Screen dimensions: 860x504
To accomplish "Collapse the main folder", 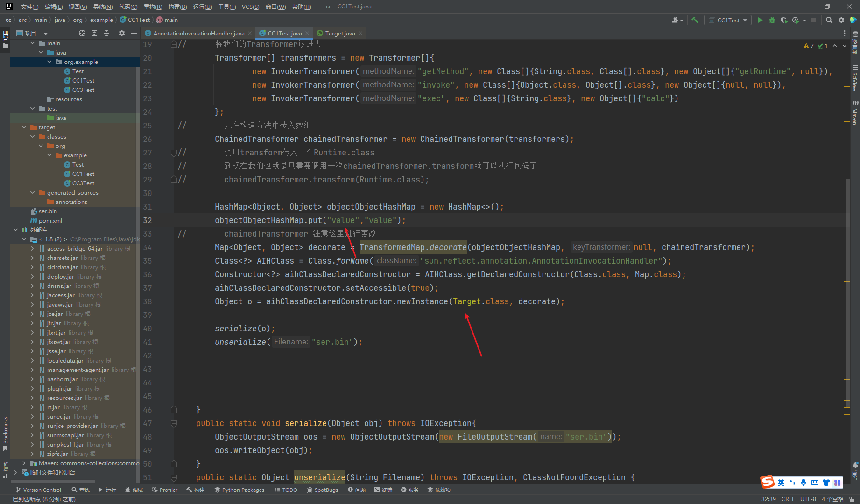I will (x=33, y=43).
